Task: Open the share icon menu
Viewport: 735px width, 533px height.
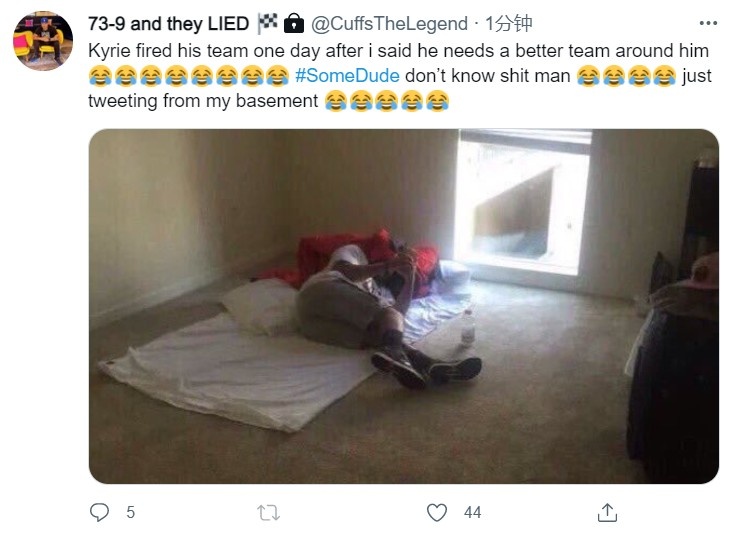Action: 607,512
